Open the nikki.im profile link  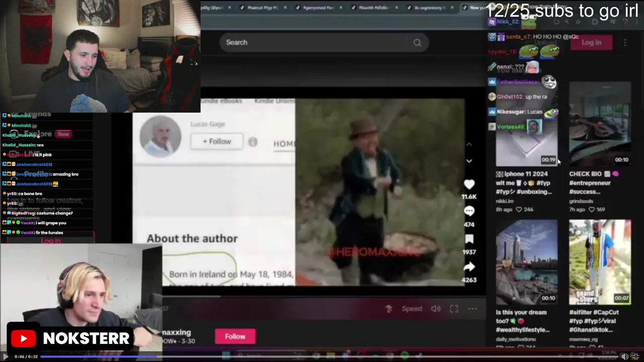click(505, 201)
